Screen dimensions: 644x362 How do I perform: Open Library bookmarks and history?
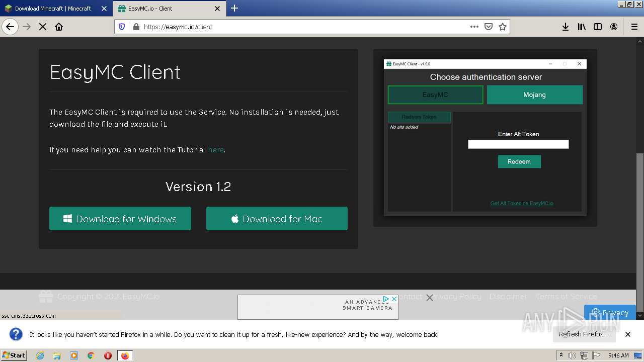pyautogui.click(x=582, y=27)
